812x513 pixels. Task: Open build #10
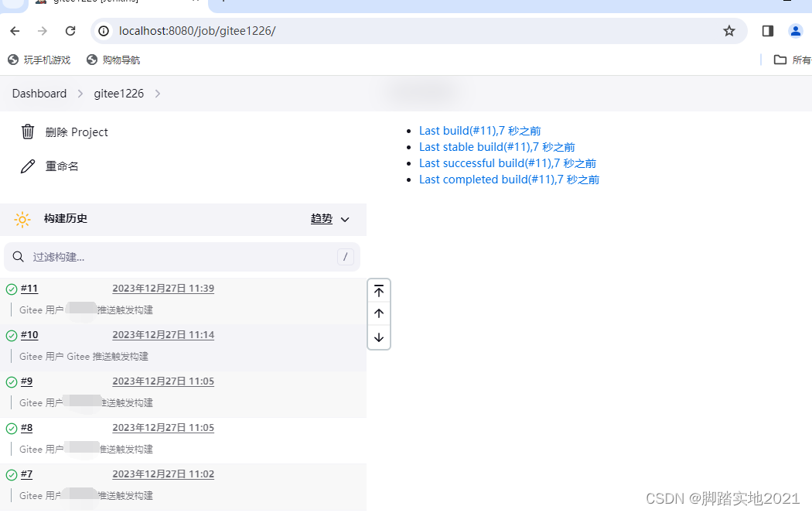pyautogui.click(x=29, y=335)
